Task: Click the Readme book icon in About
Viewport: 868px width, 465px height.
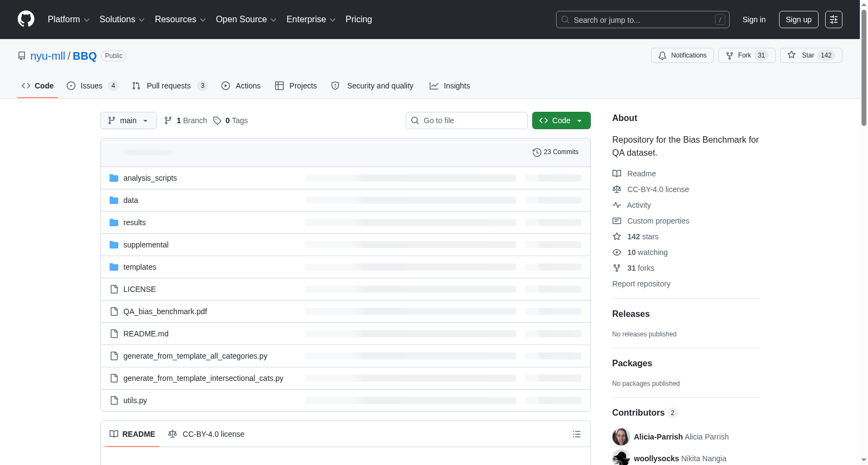Action: coord(617,174)
